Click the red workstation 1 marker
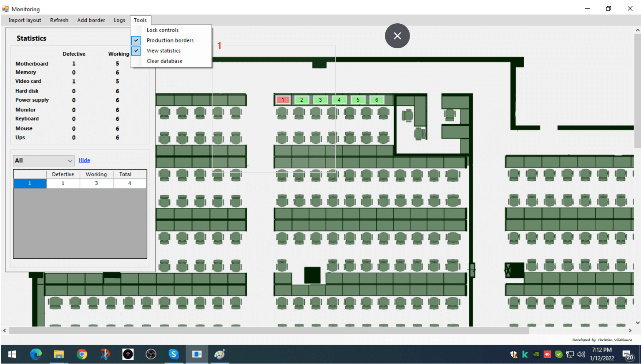This screenshot has height=364, width=641. tap(283, 100)
